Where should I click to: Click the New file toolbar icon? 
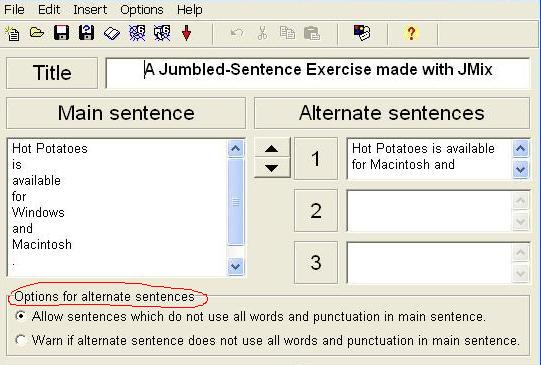click(12, 33)
